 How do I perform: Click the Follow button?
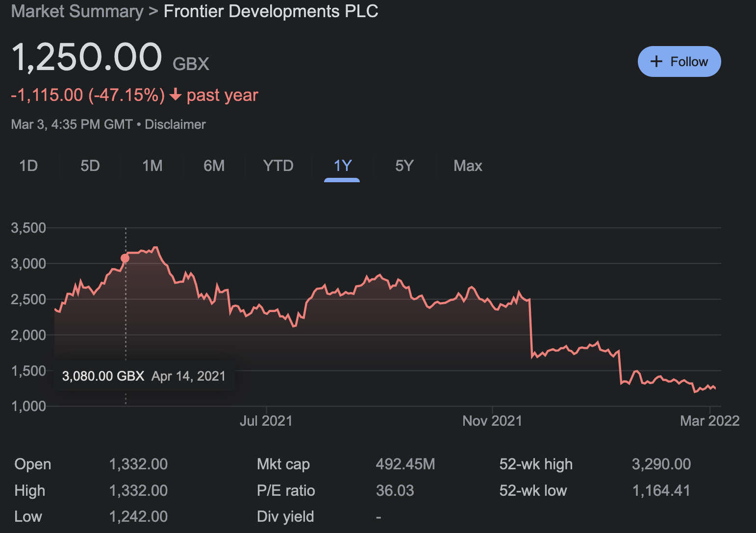click(679, 62)
